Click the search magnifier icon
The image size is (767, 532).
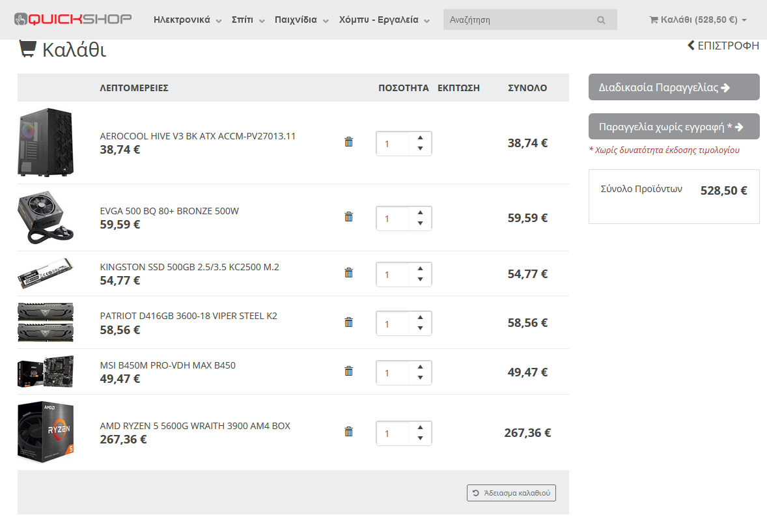click(x=601, y=20)
